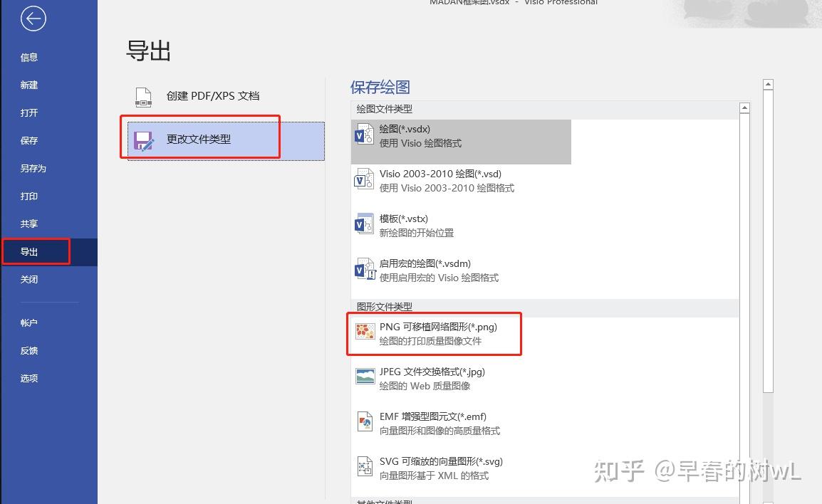Image resolution: width=822 pixels, height=504 pixels.
Task: Open the 反馈 page
Action: tap(28, 350)
